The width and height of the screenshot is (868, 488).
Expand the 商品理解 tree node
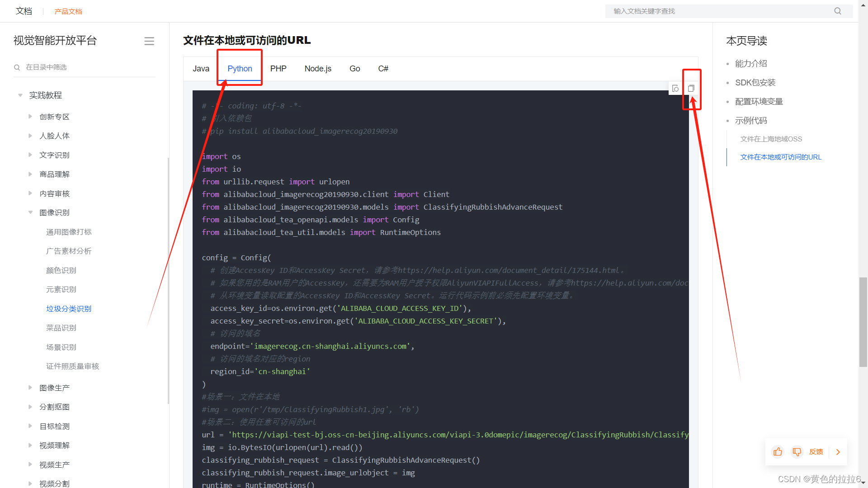pyautogui.click(x=30, y=174)
